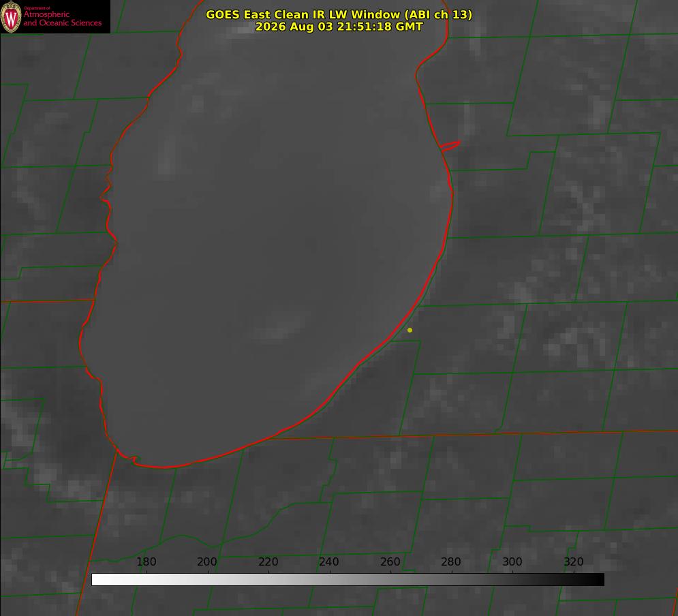This screenshot has height=616, width=678.
Task: Click the 2026 Aug 03 timestamp text
Action: pyautogui.click(x=339, y=27)
